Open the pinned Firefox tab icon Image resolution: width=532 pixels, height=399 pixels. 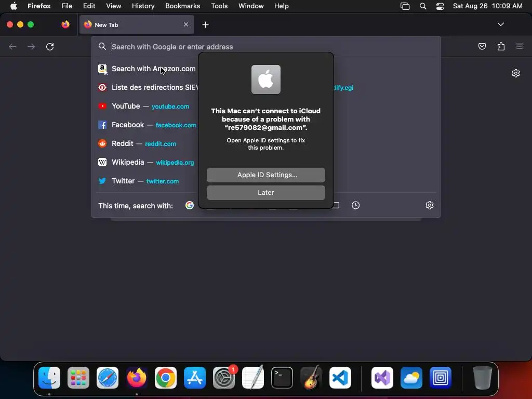pyautogui.click(x=65, y=24)
